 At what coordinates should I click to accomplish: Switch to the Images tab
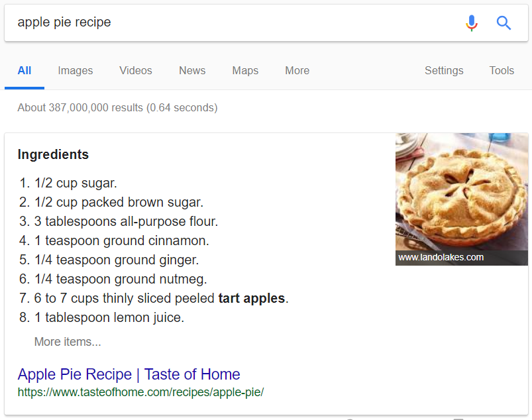(x=75, y=70)
